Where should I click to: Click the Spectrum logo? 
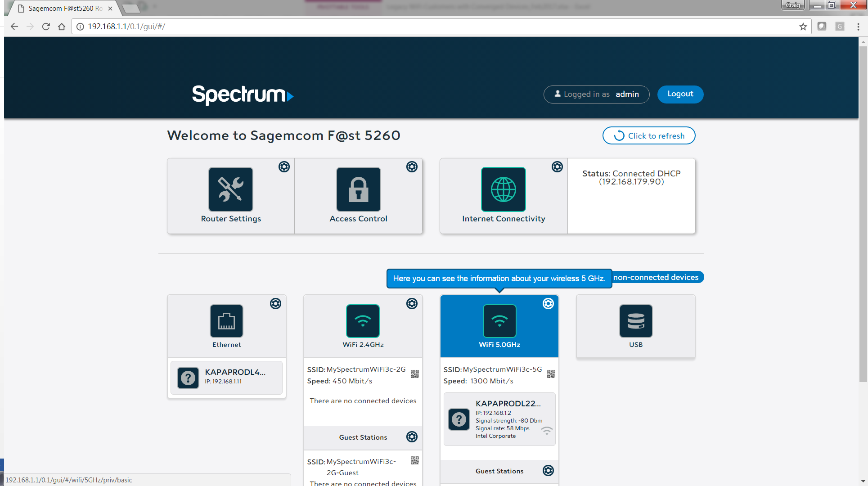tap(243, 95)
